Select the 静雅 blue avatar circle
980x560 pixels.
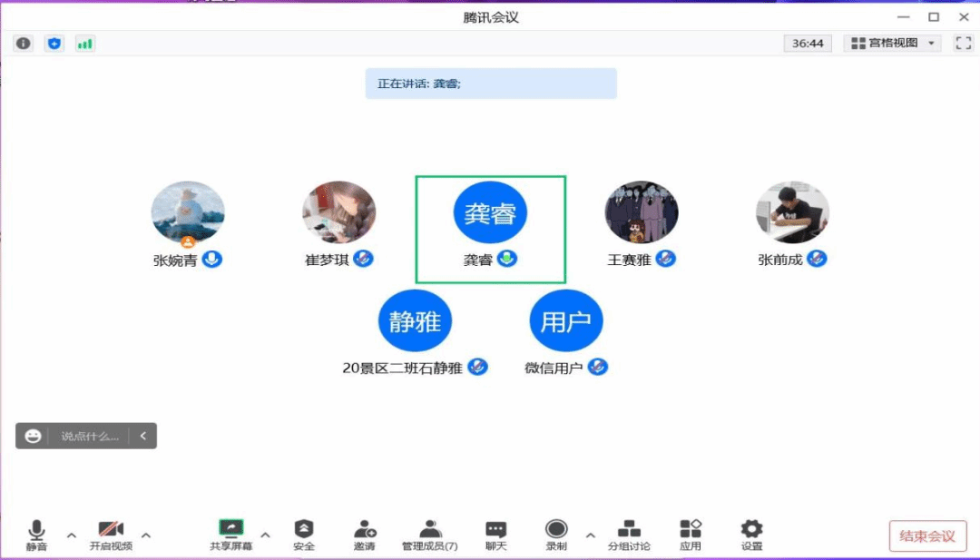point(415,320)
